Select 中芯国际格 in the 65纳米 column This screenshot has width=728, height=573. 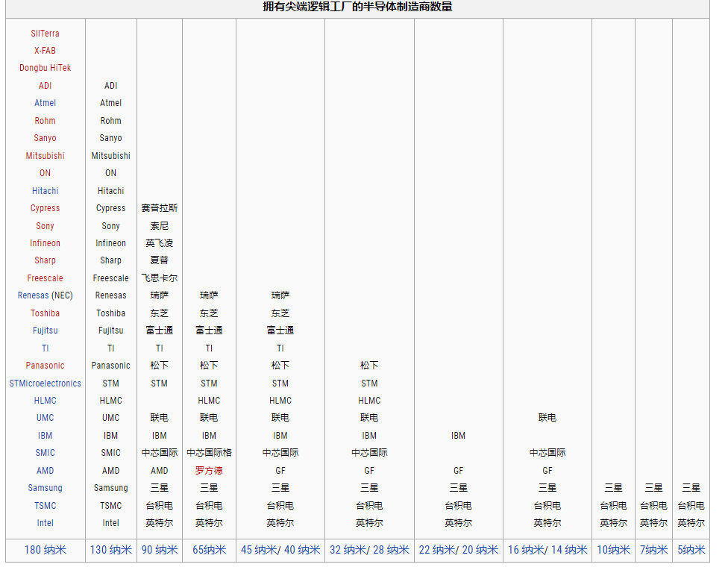(x=209, y=453)
